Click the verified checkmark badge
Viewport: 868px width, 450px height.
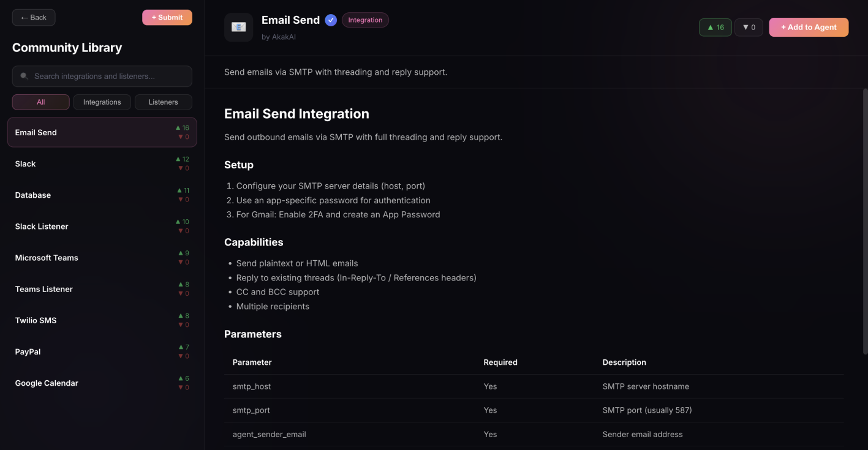pos(331,20)
